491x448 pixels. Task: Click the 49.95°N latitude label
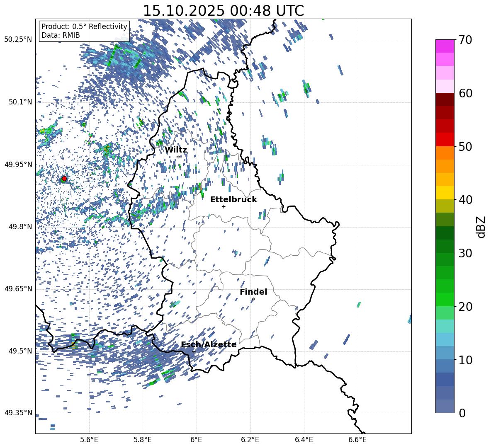tap(18, 164)
